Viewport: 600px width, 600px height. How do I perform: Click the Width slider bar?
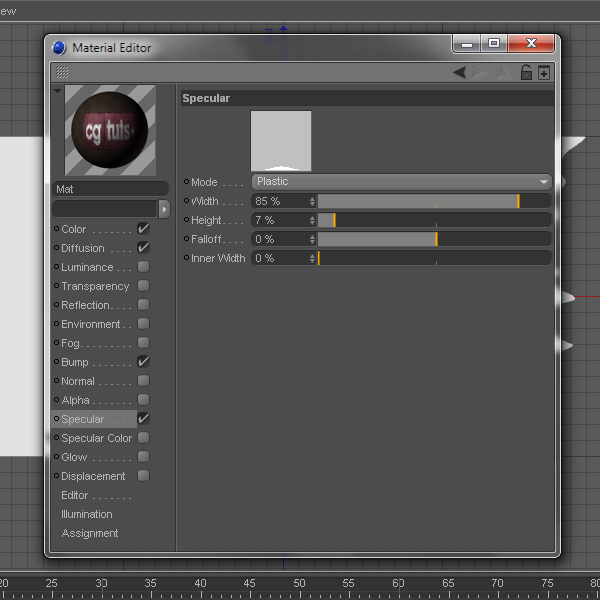click(x=434, y=201)
